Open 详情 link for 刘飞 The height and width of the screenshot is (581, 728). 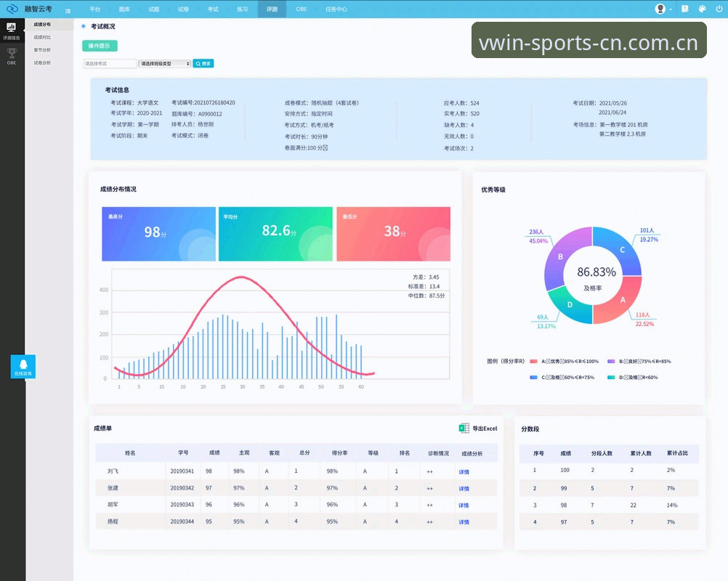click(x=464, y=471)
